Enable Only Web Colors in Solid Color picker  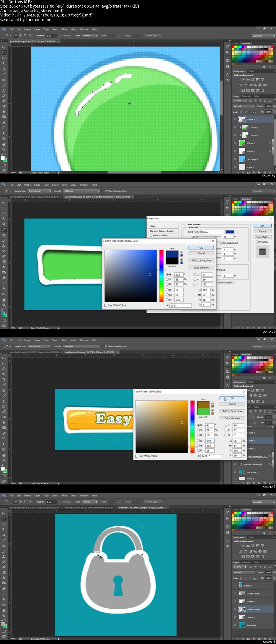pos(137,456)
